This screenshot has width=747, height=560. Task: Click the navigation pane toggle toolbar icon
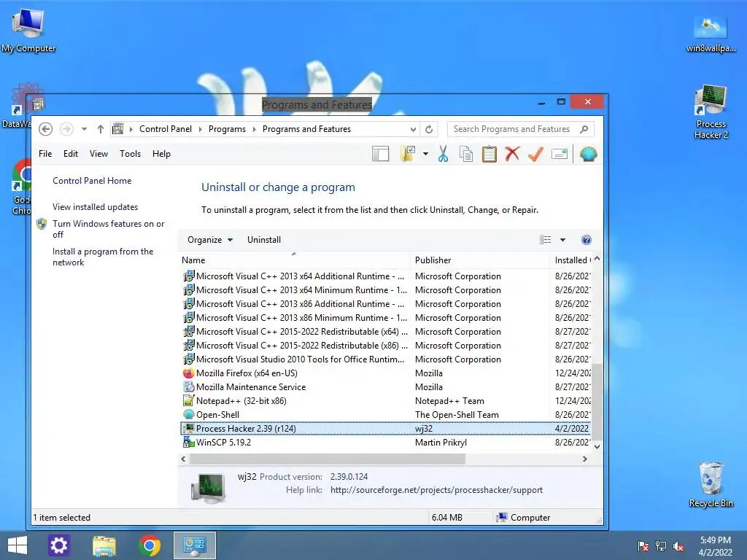(380, 154)
